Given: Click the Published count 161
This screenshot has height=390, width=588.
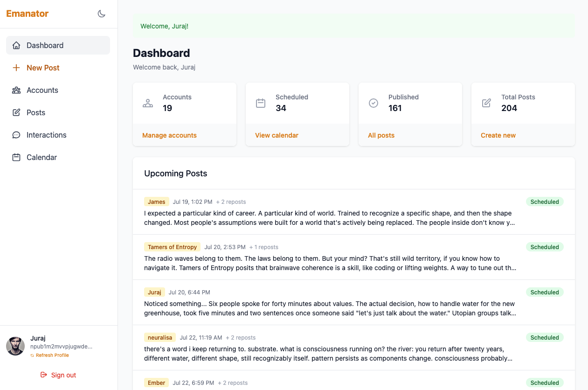Looking at the screenshot, I should coord(395,108).
